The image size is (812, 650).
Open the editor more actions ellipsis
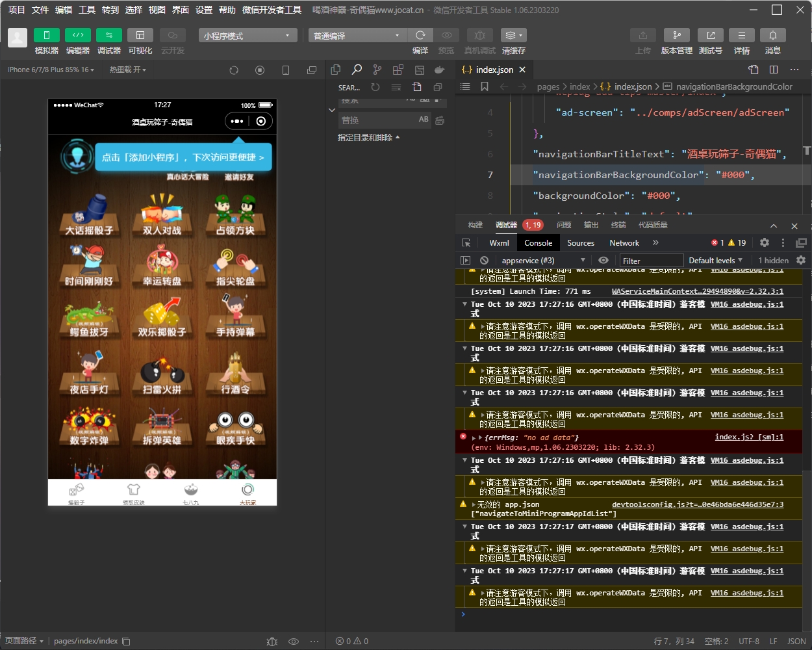point(794,70)
